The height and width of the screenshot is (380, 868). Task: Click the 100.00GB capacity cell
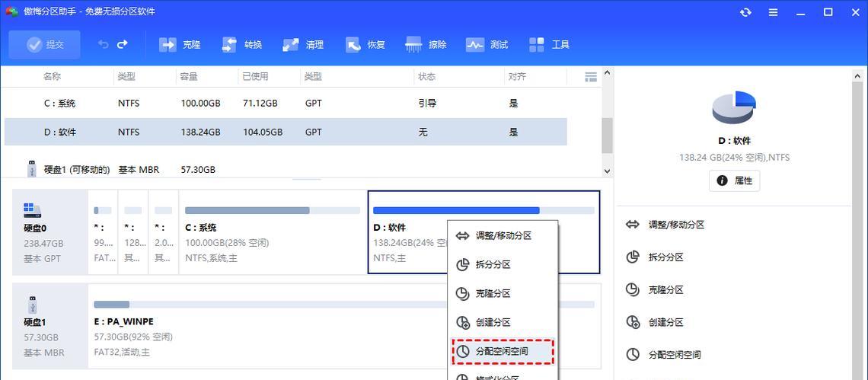[x=200, y=103]
